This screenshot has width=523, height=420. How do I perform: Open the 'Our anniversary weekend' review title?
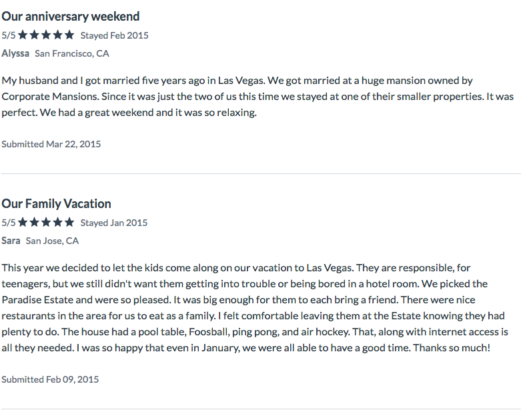(x=71, y=17)
